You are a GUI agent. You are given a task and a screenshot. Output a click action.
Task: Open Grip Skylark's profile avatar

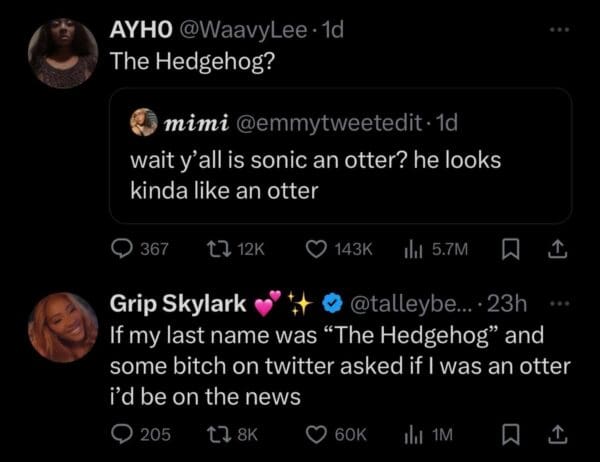tap(63, 326)
